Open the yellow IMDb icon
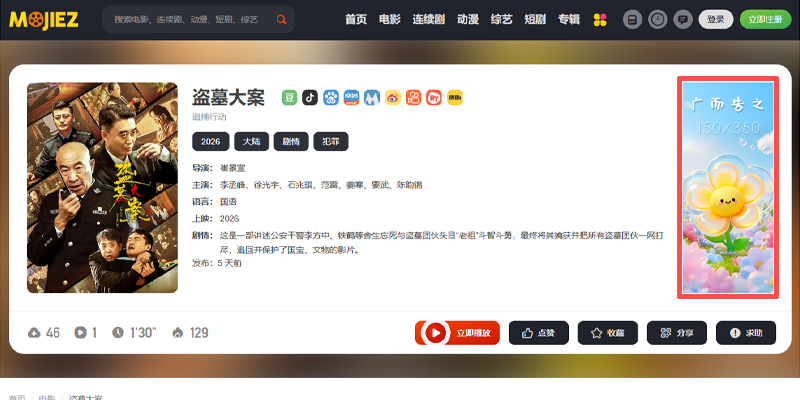This screenshot has width=800, height=400. [x=454, y=98]
